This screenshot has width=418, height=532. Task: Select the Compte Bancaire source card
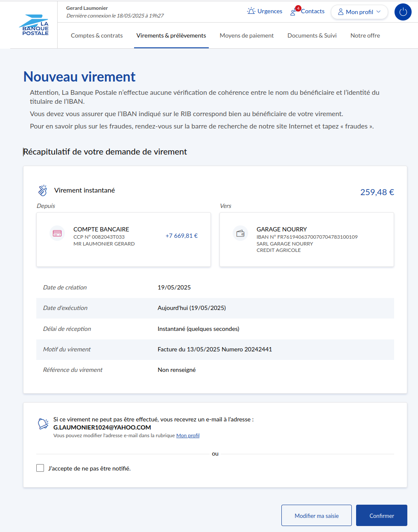[123, 240]
